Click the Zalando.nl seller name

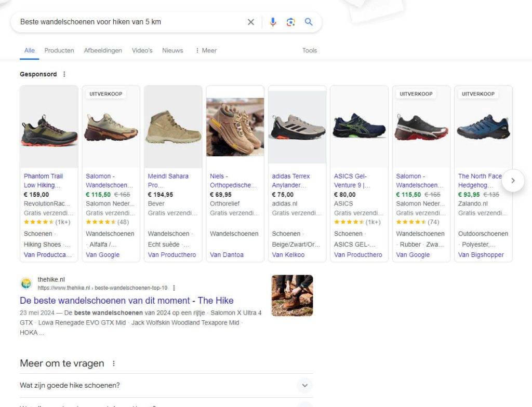click(x=473, y=203)
